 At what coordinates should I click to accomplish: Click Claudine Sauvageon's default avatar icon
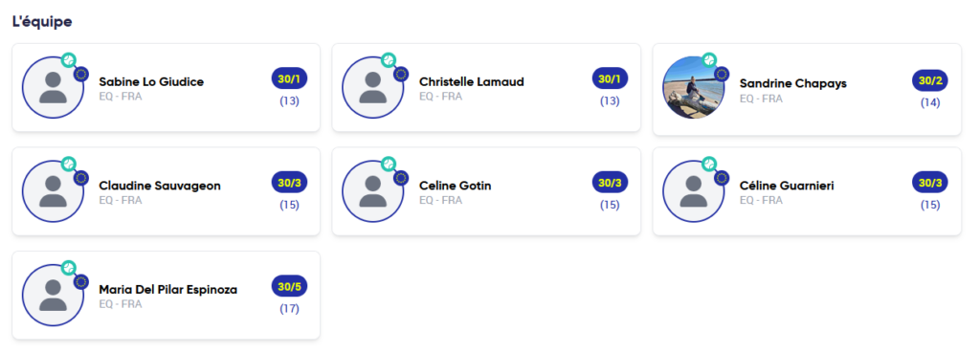click(x=54, y=191)
